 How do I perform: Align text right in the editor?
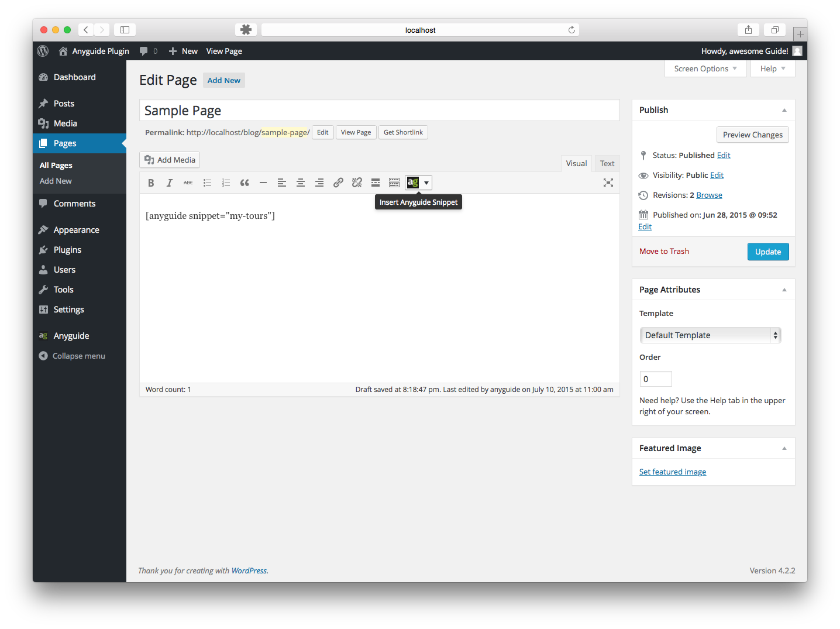[319, 183]
